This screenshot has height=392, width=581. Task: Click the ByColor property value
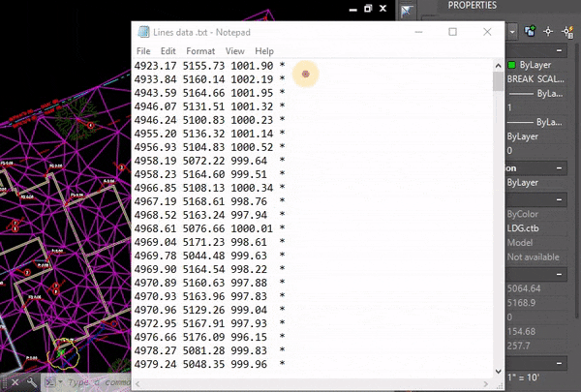(523, 214)
